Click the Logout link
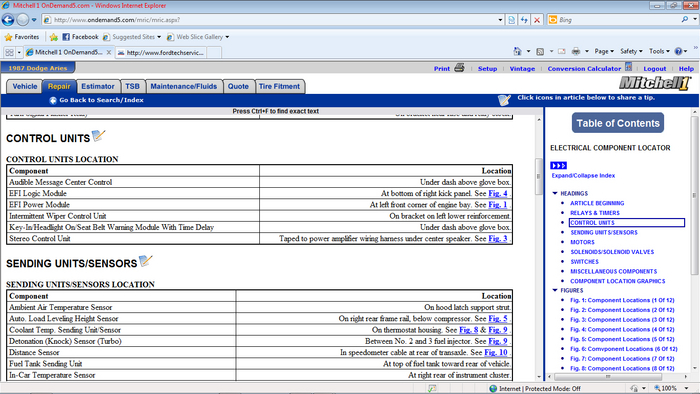This screenshot has height=394, width=700. click(654, 69)
